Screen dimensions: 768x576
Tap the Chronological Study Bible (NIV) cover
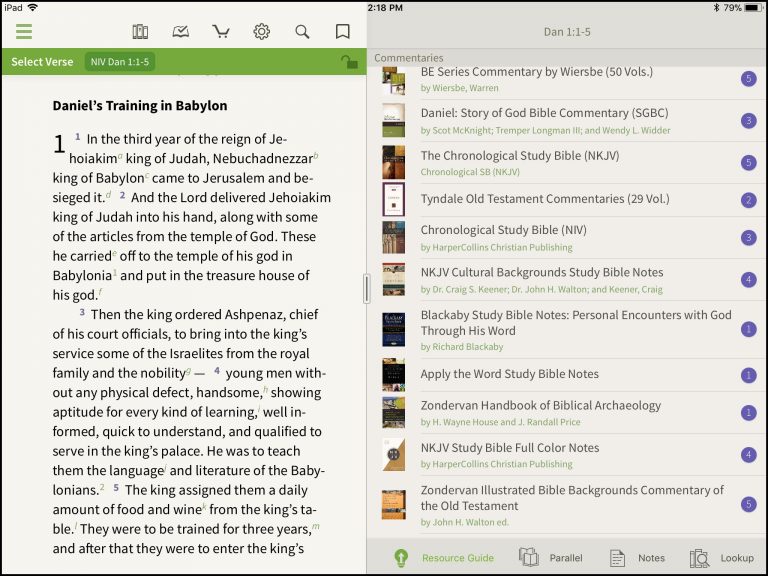(393, 238)
